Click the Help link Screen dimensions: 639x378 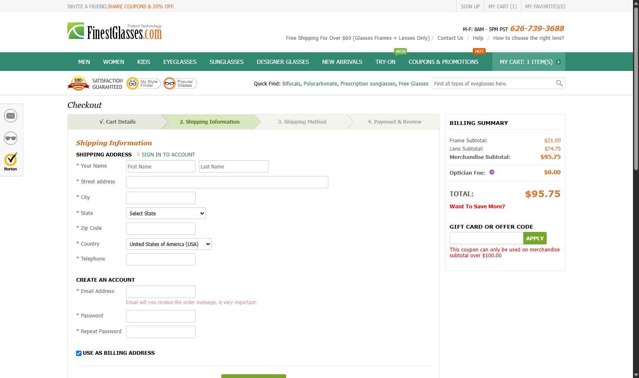click(x=478, y=38)
